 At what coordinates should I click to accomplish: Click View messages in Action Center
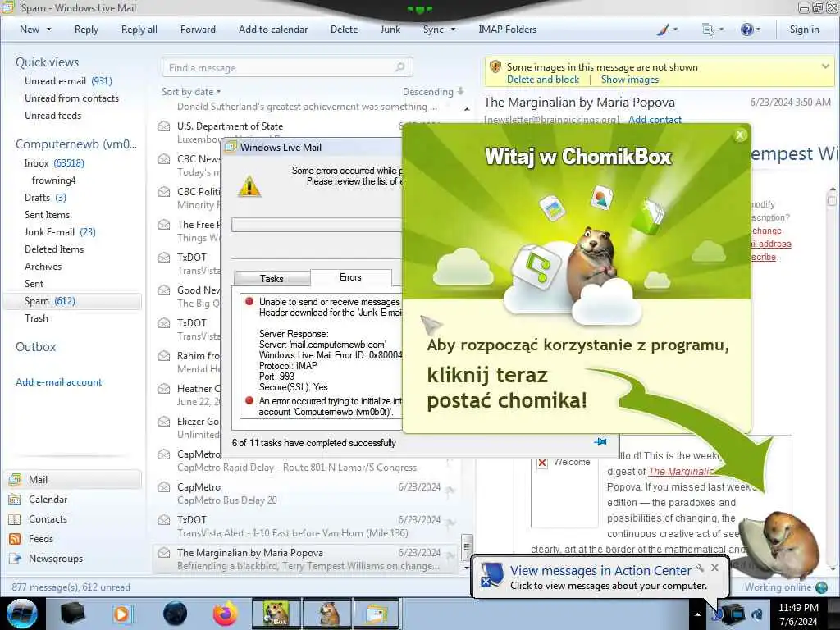click(600, 571)
